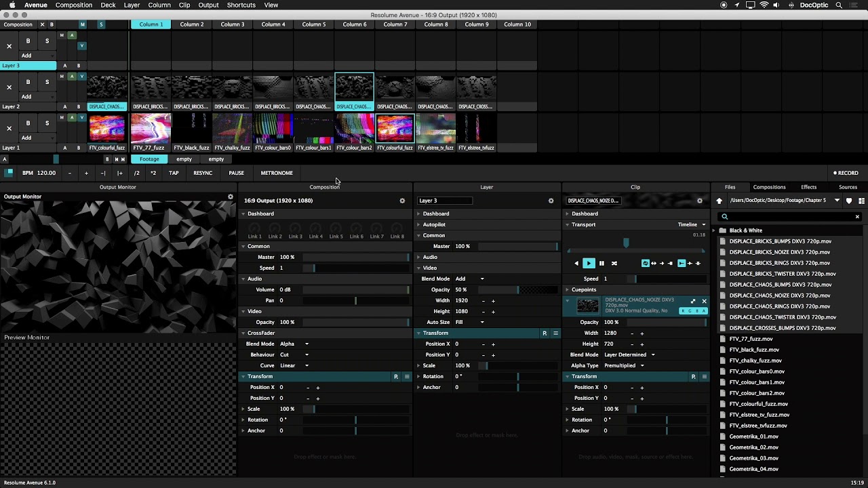Select the Footage deck tab
This screenshot has height=488, width=868.
149,159
